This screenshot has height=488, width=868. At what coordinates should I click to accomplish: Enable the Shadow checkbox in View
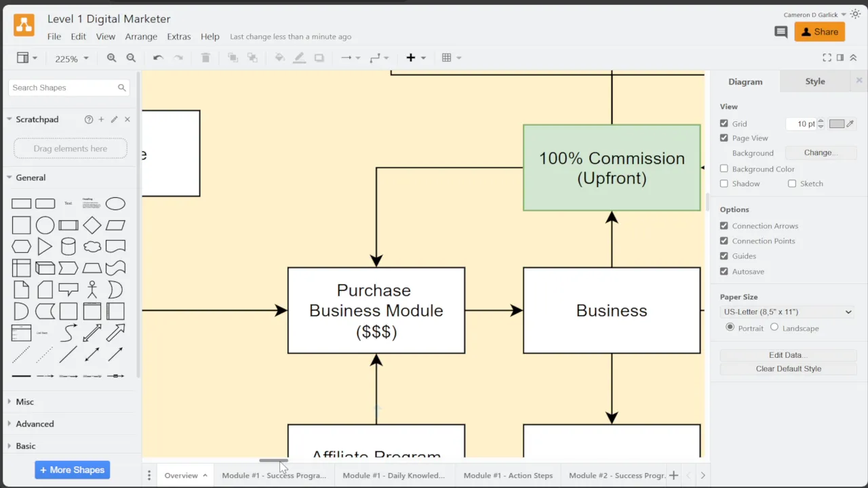click(724, 184)
